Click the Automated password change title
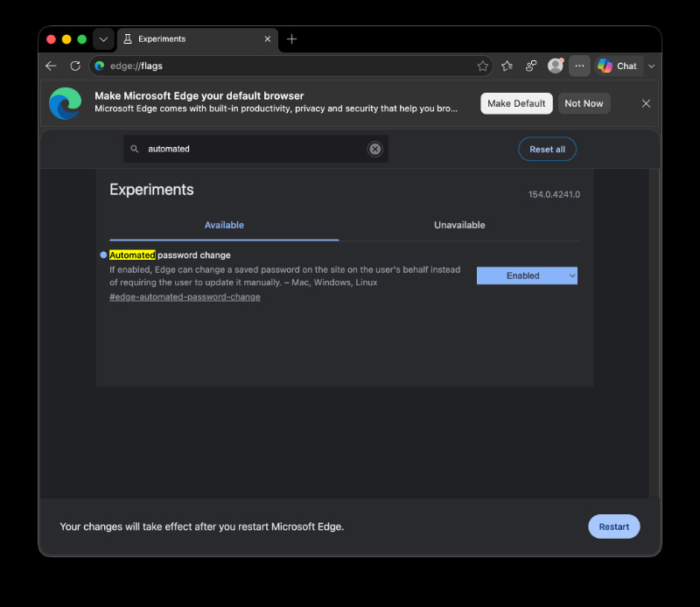 pyautogui.click(x=170, y=255)
